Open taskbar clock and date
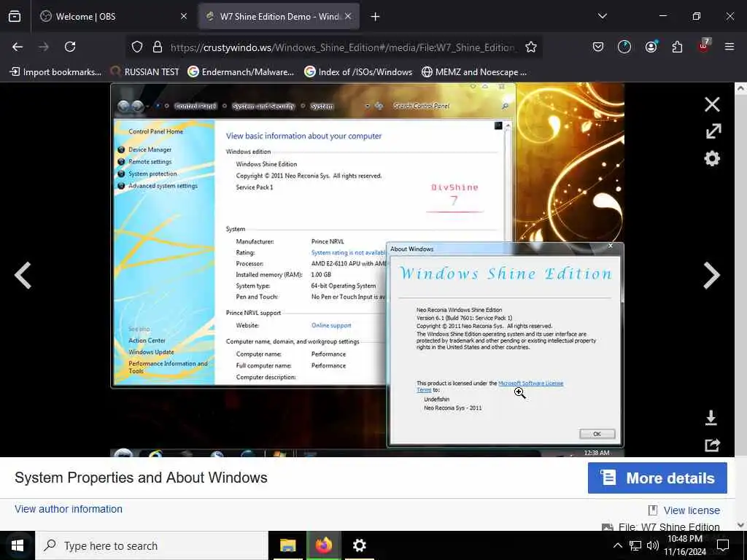Image resolution: width=747 pixels, height=560 pixels. tap(685, 545)
